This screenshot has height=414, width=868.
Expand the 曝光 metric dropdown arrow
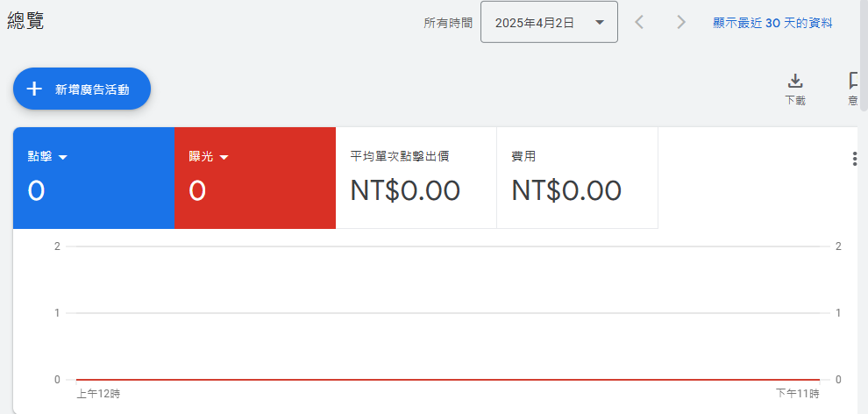coord(224,157)
